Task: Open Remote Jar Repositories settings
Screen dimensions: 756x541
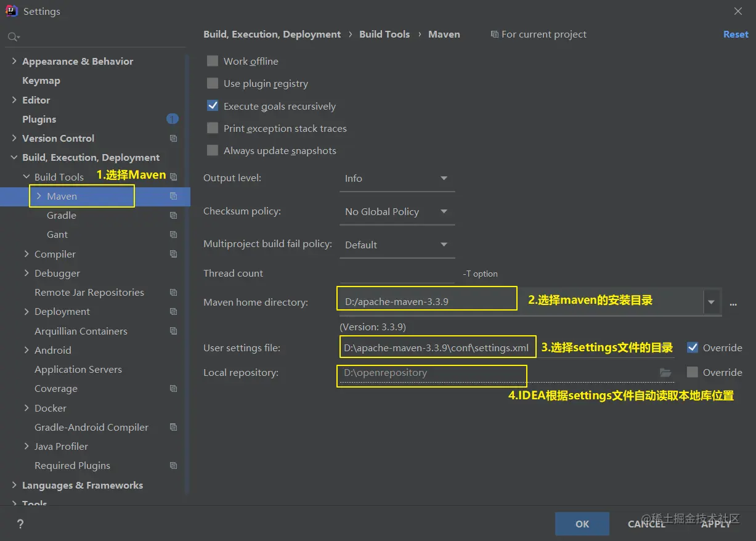Action: (89, 293)
